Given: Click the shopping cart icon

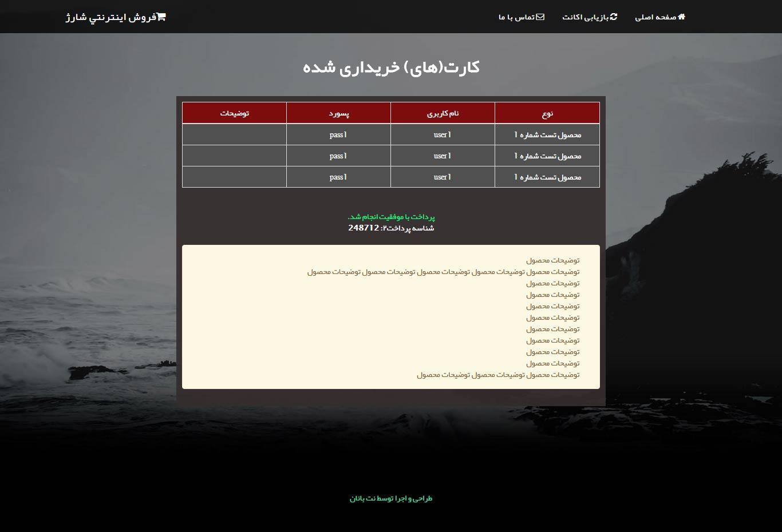Looking at the screenshot, I should (x=161, y=17).
